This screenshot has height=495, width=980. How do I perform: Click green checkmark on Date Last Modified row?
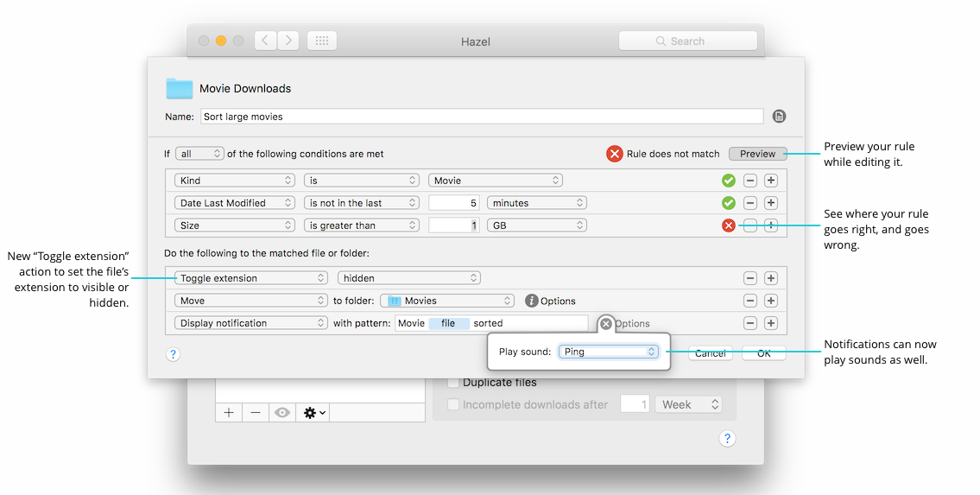[728, 203]
